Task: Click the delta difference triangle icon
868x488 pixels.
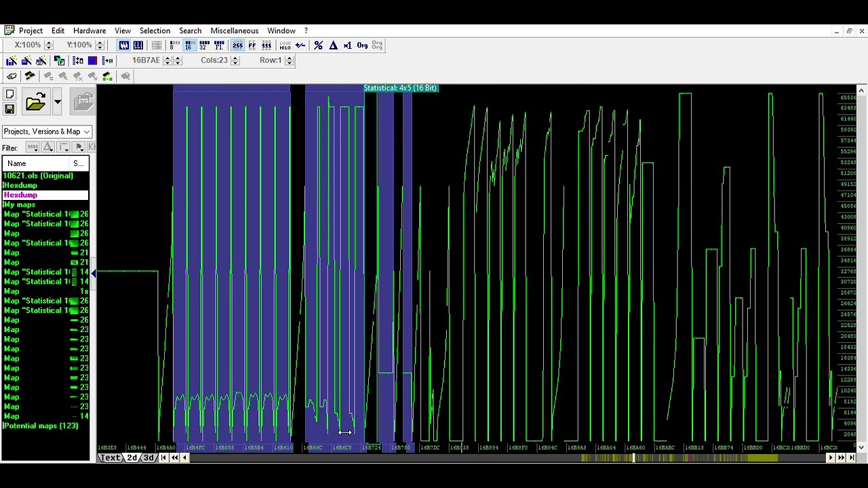Action: (333, 45)
